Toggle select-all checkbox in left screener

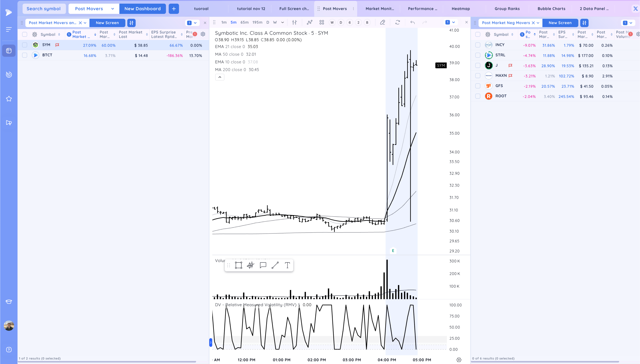24,34
